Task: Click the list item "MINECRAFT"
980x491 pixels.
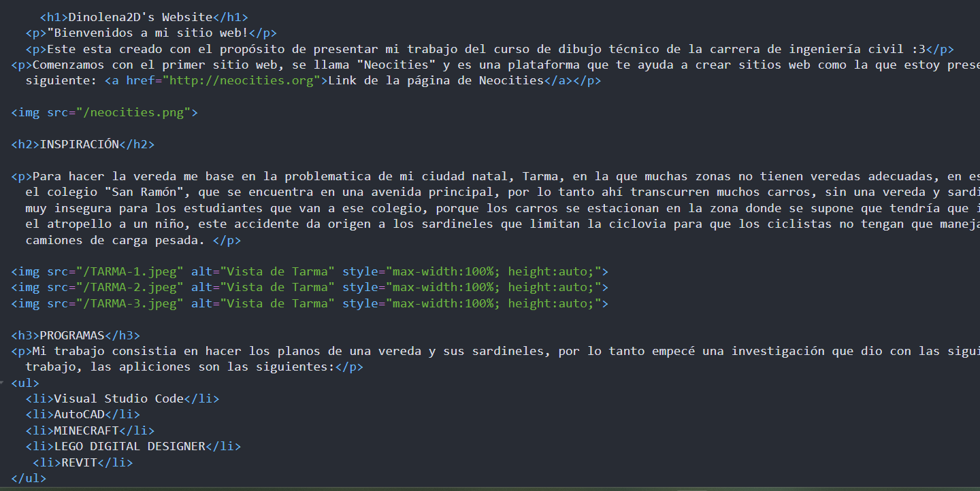Action: pos(86,430)
